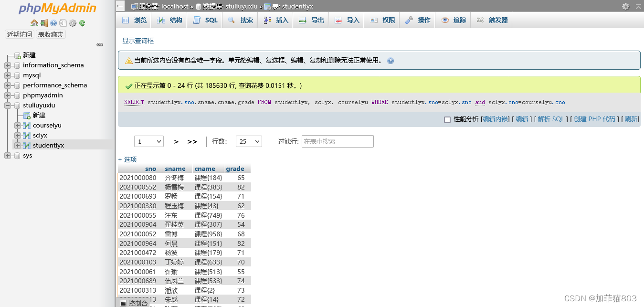
Task: Enable the 性能分析 checkbox
Action: point(448,119)
